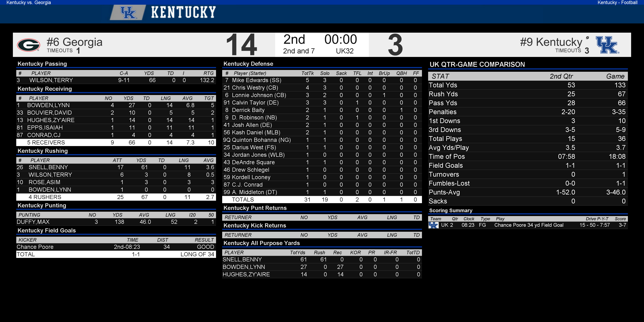Viewport: 644px width, 322px height.
Task: Click Kentucky - Football title text
Action: (x=617, y=2)
